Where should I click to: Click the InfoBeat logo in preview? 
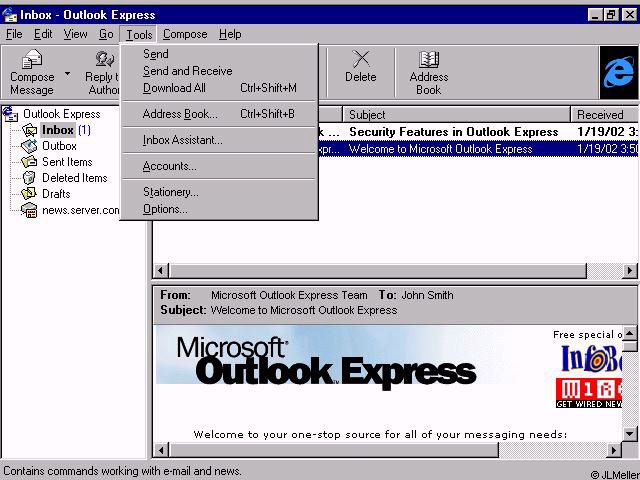[x=592, y=358]
